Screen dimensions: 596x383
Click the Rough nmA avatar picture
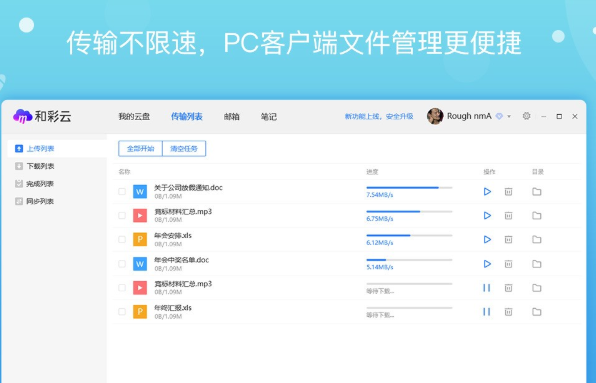click(435, 116)
